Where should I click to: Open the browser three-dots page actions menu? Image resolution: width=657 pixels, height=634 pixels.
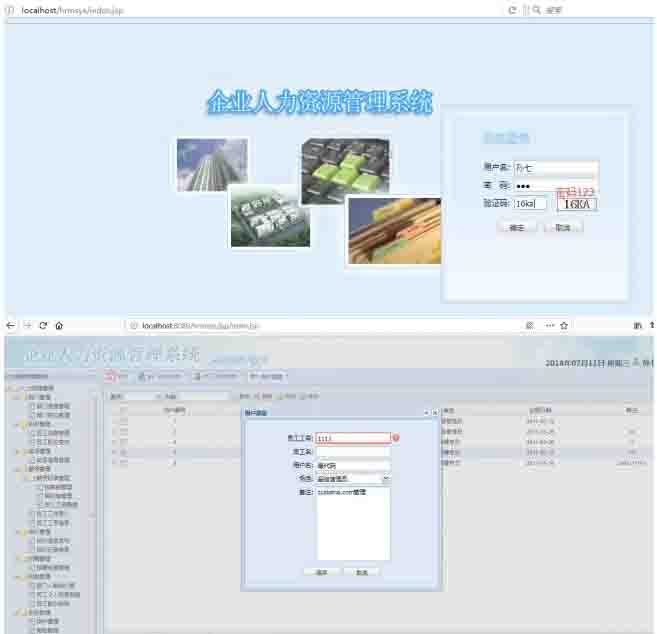[x=549, y=326]
